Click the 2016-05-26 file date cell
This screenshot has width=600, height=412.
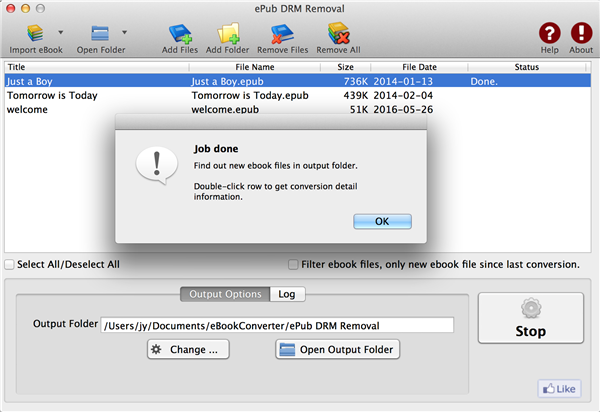click(403, 109)
